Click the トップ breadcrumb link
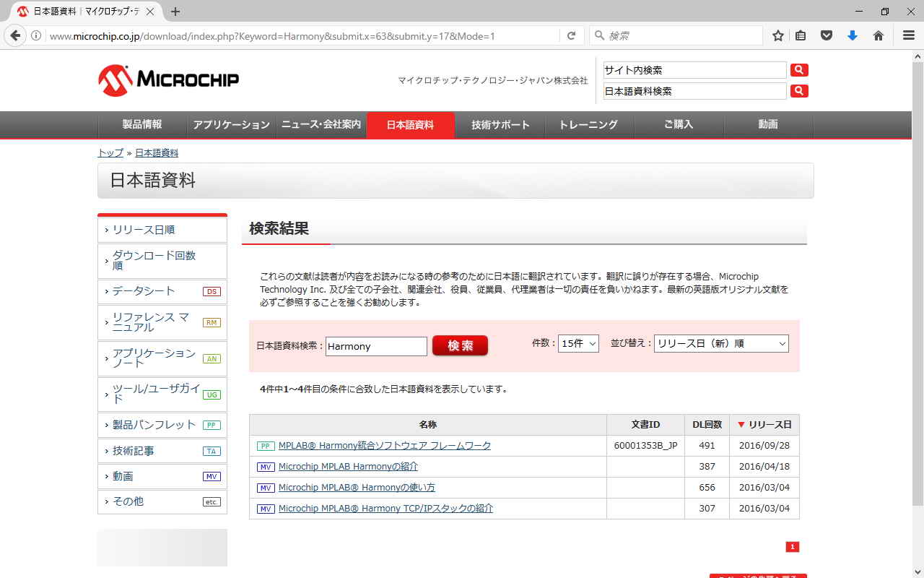This screenshot has width=924, height=578. click(x=110, y=153)
